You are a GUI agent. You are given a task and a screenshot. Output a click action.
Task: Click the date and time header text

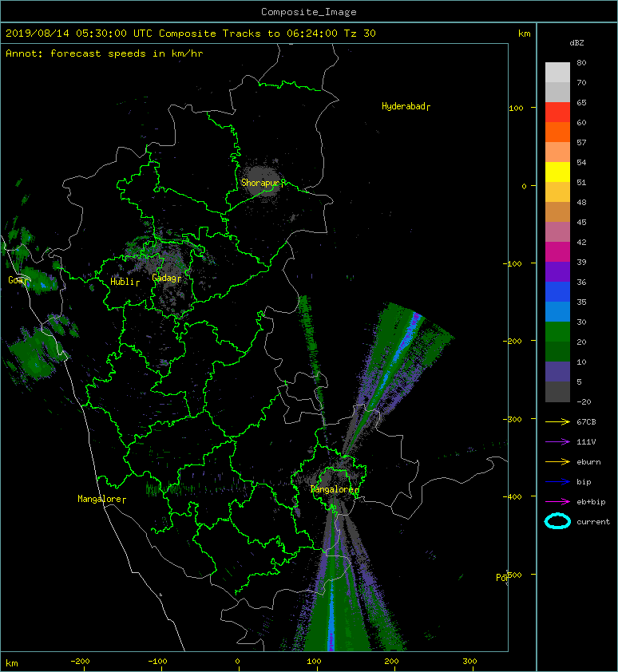pos(191,34)
